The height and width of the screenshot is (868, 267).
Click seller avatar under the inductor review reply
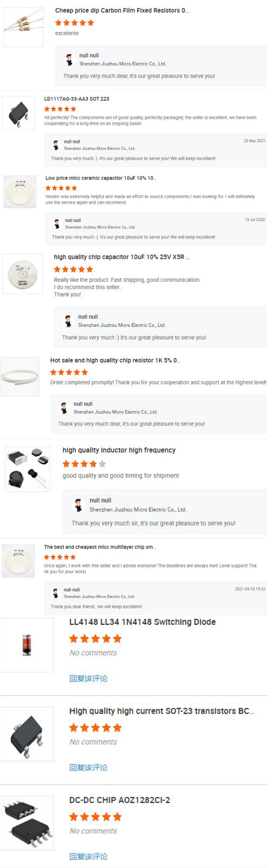pos(79,505)
